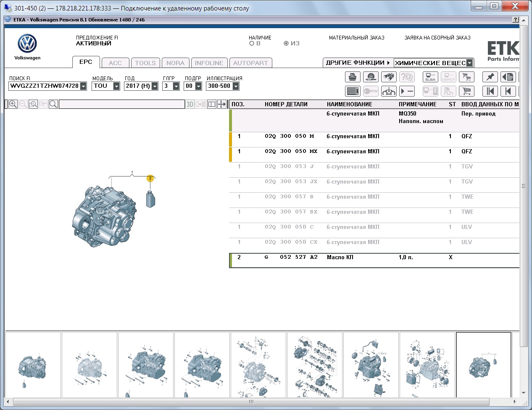Select the last gearbox-with-bottle thumbnail
532x410 pixels.
point(484,365)
